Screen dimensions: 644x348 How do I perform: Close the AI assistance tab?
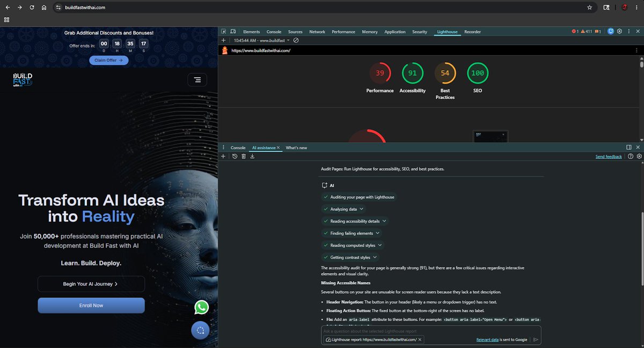(x=279, y=147)
